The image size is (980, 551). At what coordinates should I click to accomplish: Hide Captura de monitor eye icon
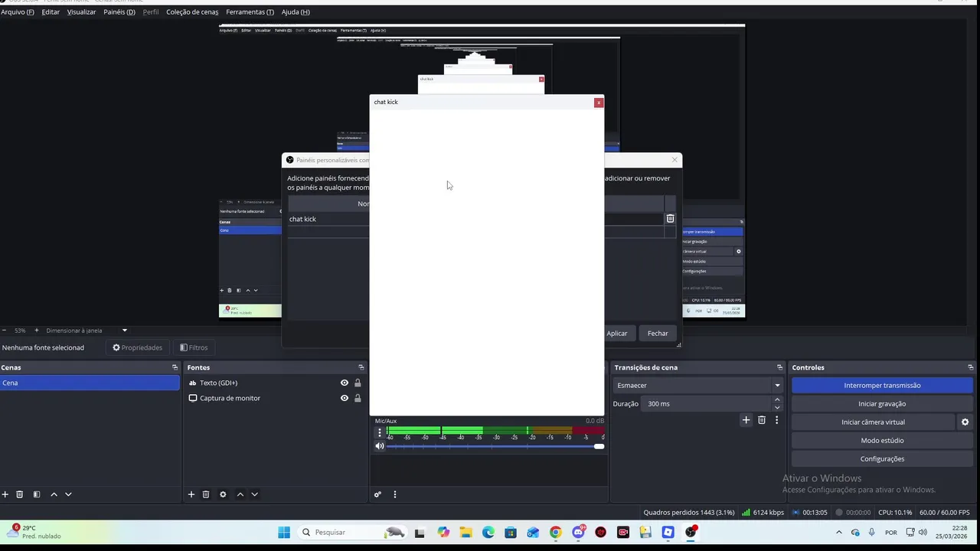(345, 398)
